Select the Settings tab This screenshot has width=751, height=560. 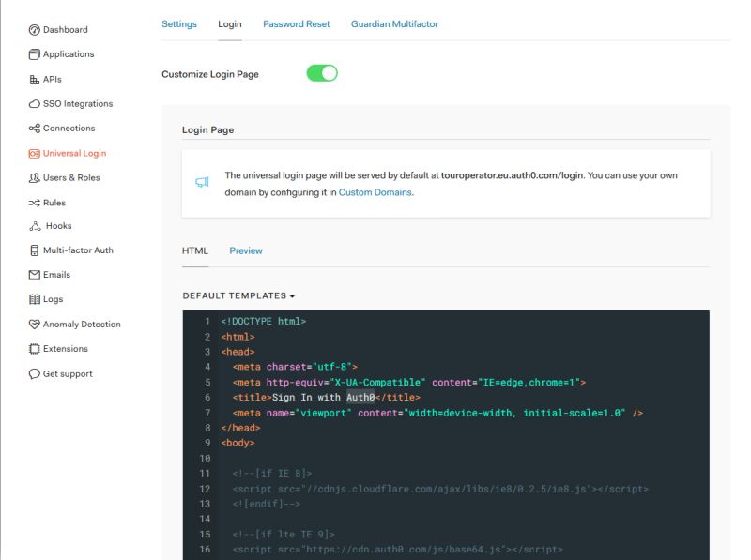[x=179, y=23]
